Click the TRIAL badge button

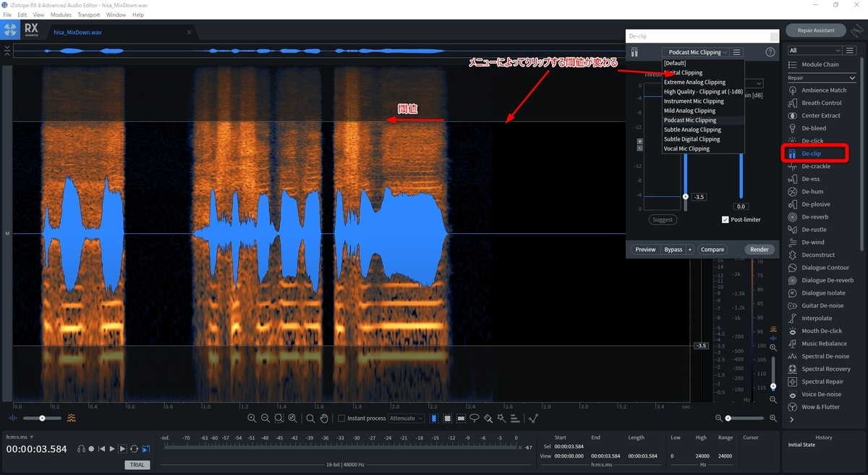(x=137, y=465)
